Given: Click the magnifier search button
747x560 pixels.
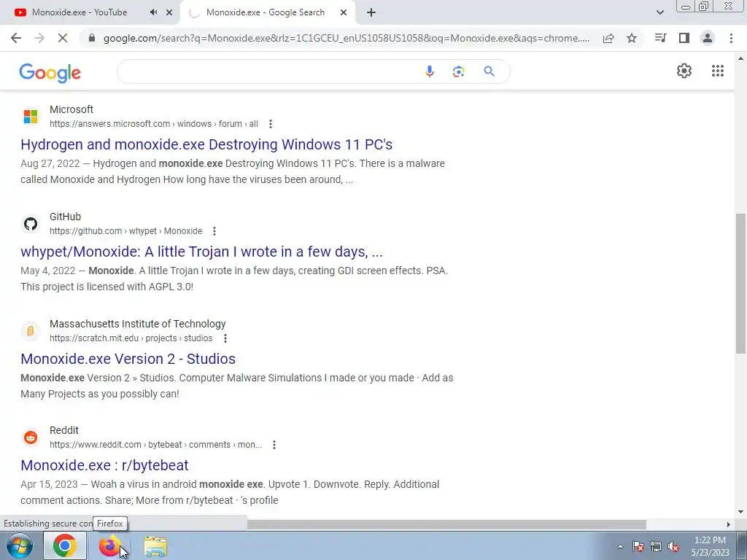Looking at the screenshot, I should (x=489, y=71).
